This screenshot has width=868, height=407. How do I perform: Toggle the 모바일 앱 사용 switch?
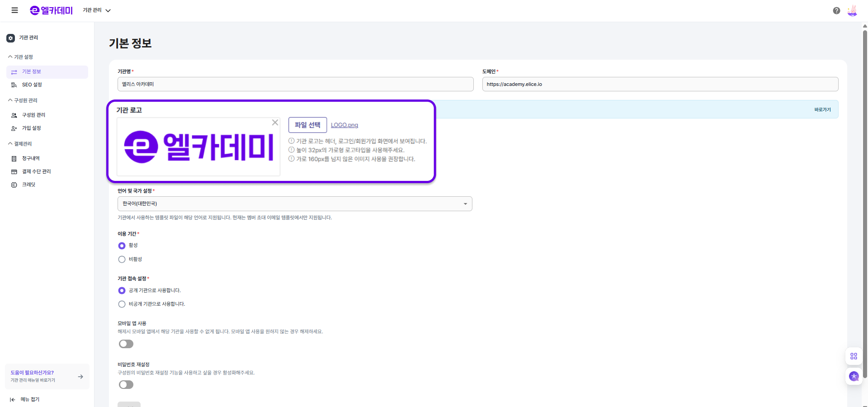(x=126, y=344)
